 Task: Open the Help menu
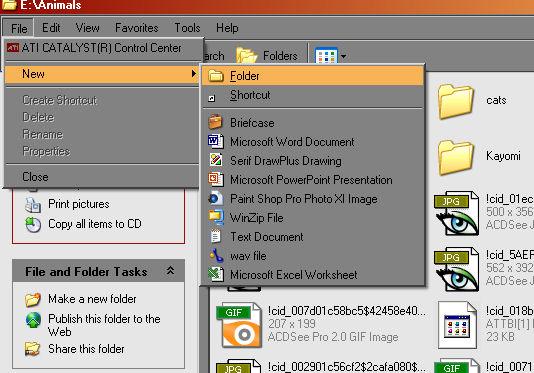(x=227, y=28)
